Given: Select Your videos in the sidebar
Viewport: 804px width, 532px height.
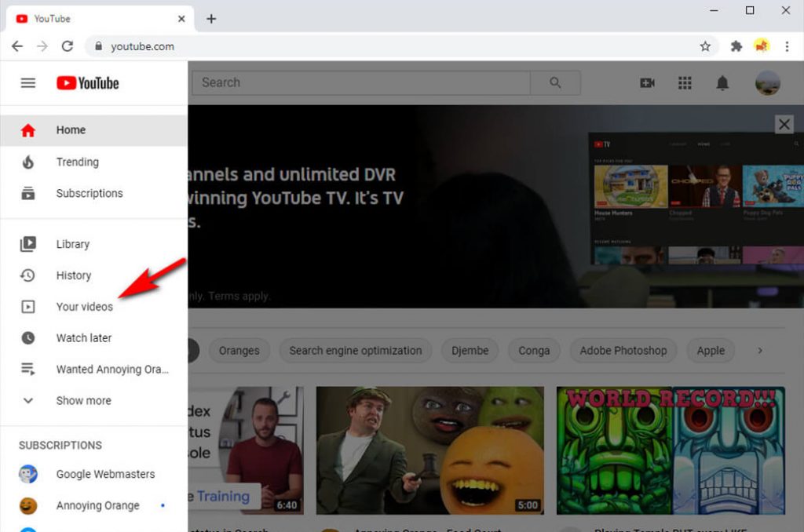Looking at the screenshot, I should [94, 307].
